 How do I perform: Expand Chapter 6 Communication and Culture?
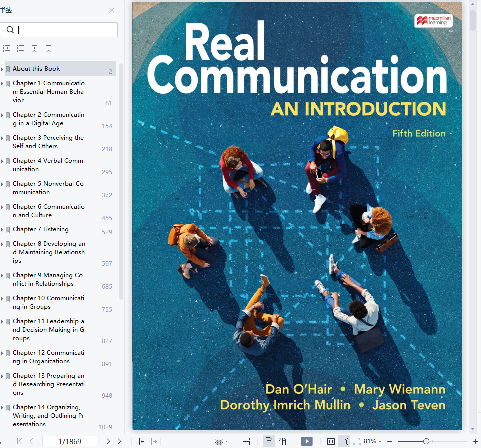coord(2,207)
